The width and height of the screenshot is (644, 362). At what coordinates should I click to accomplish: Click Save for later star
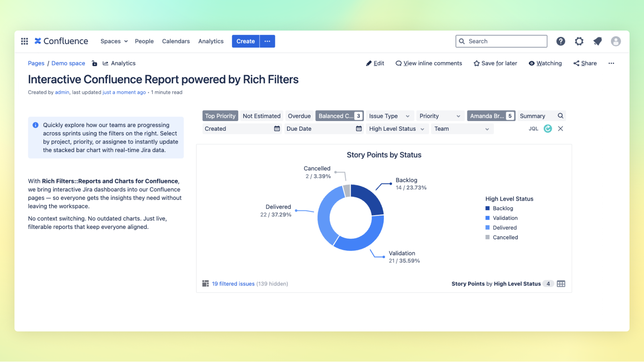coord(495,63)
